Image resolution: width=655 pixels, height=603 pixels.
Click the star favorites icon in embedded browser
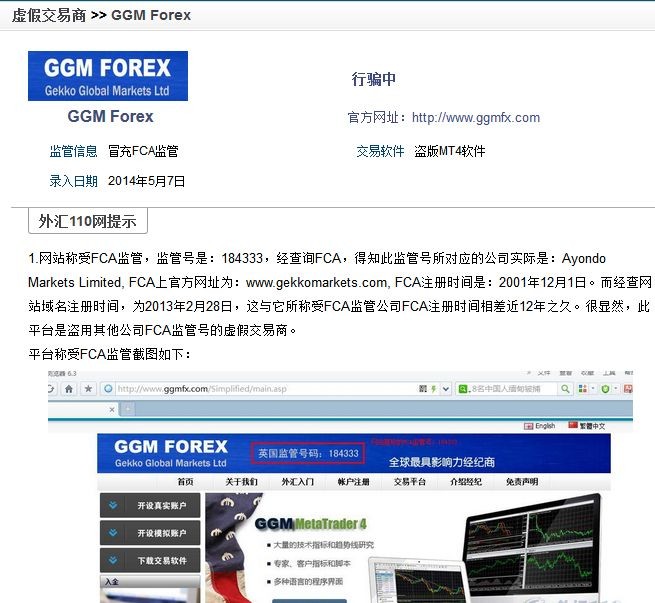(88, 389)
